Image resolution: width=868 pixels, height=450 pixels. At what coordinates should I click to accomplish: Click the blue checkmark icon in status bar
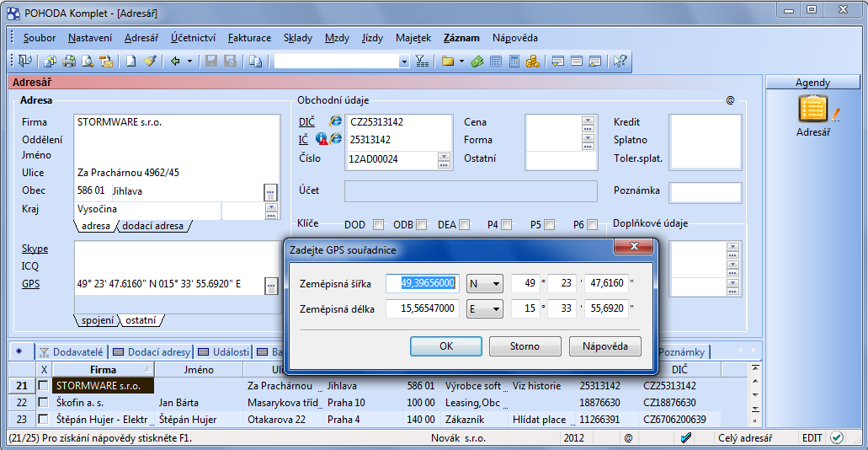(685, 437)
